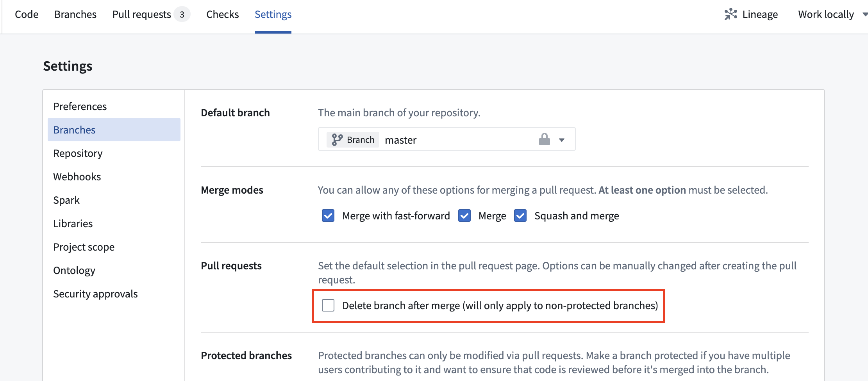Click the Pull requests section heading
The width and height of the screenshot is (868, 381).
tap(231, 265)
